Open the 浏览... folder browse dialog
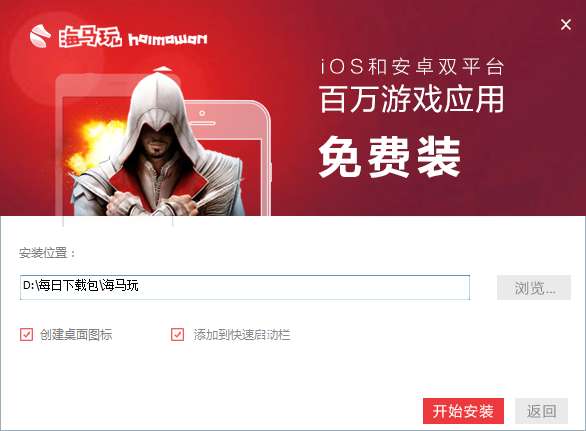The width and height of the screenshot is (586, 431). pyautogui.click(x=534, y=287)
